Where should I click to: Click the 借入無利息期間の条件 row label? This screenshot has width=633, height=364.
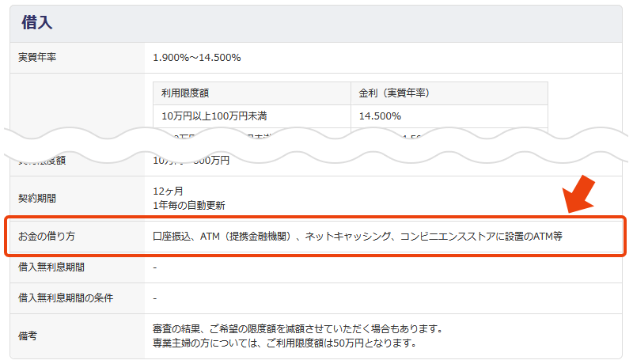(x=66, y=298)
